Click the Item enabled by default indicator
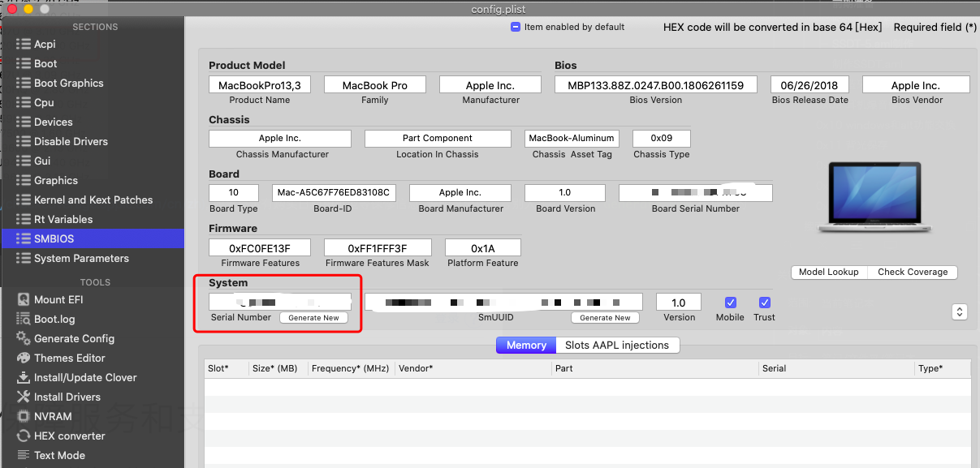The height and width of the screenshot is (468, 980). click(516, 27)
